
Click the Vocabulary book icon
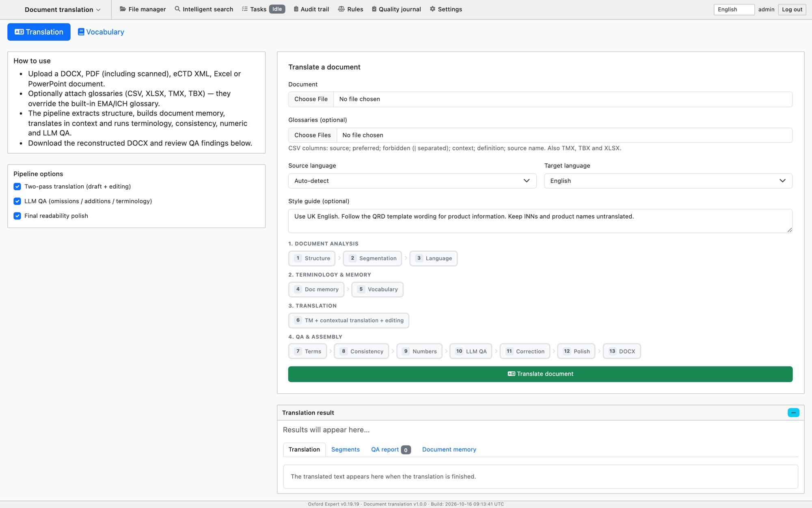(x=81, y=32)
